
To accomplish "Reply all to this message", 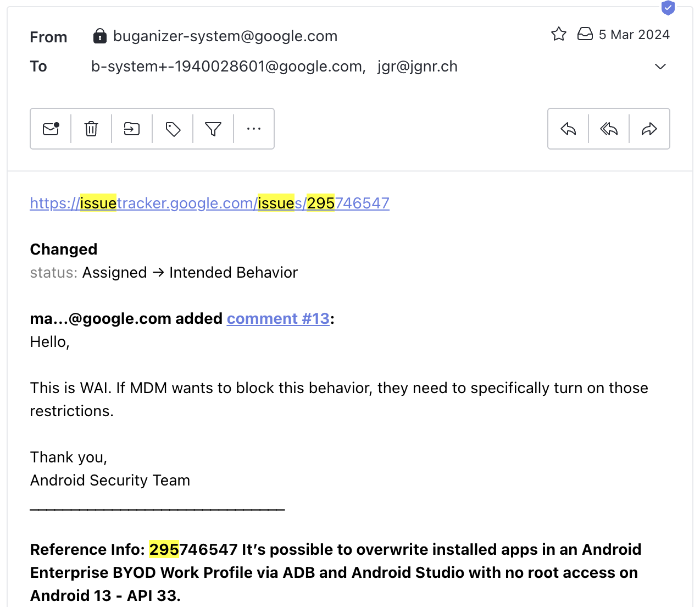I will click(x=608, y=129).
